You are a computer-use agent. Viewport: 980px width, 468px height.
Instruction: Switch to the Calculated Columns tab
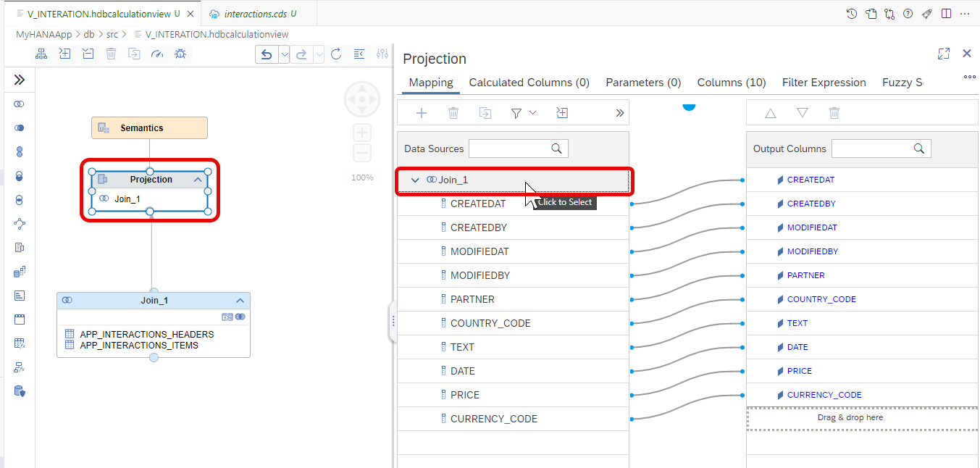529,82
